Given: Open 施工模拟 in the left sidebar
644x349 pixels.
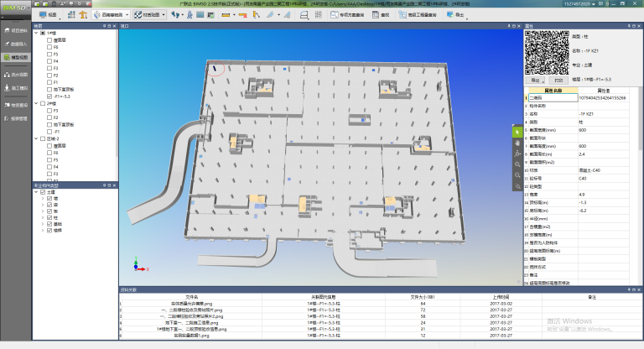Looking at the screenshot, I should pos(16,87).
